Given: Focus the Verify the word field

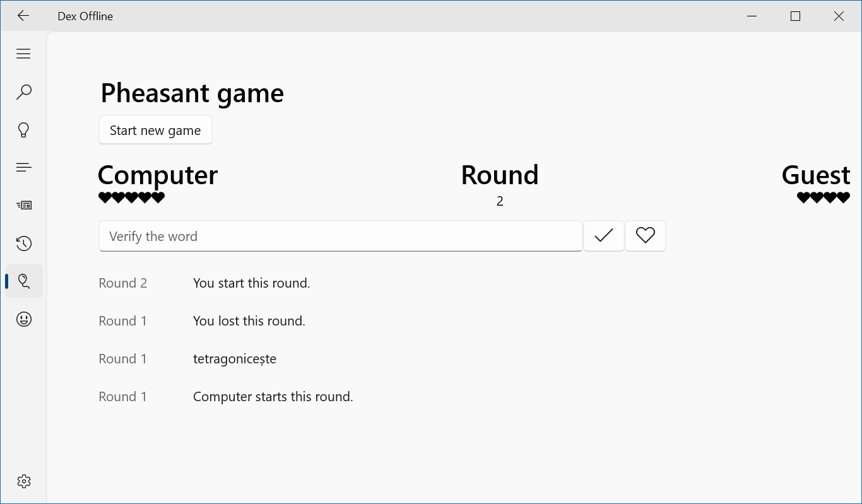Looking at the screenshot, I should tap(340, 236).
